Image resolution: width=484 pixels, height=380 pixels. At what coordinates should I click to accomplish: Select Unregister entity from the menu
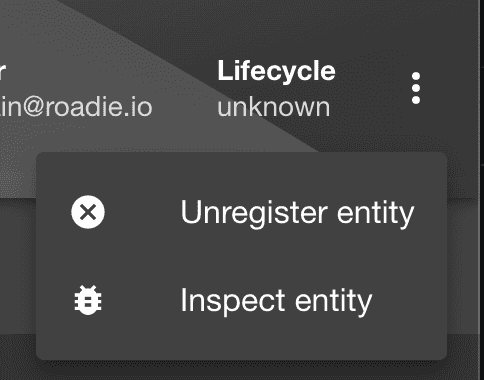point(242,212)
